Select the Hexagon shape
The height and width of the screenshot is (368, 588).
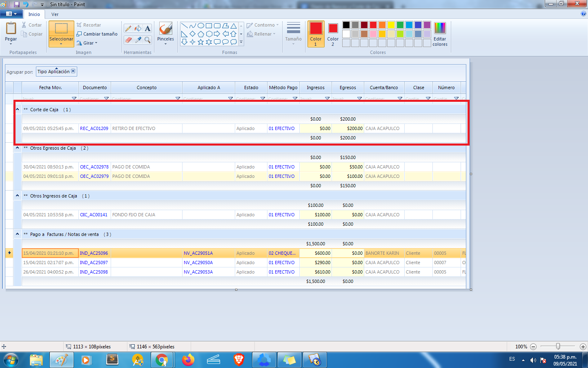point(209,34)
